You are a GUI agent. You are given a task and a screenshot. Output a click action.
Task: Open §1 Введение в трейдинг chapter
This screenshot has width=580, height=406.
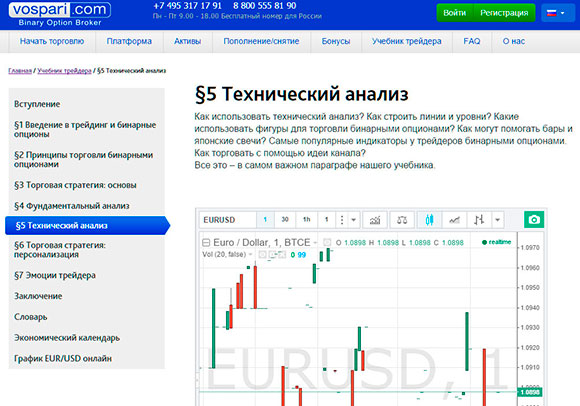[85, 129]
